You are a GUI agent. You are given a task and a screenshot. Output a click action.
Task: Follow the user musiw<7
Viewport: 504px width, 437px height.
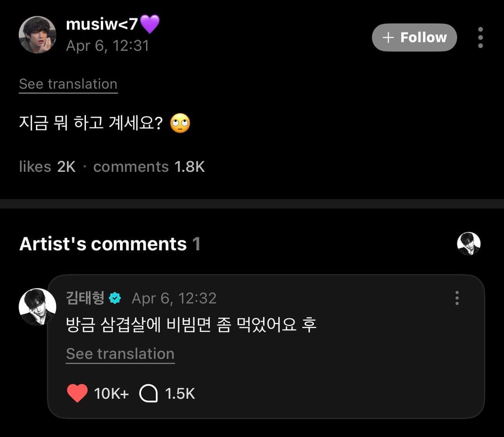(x=414, y=37)
